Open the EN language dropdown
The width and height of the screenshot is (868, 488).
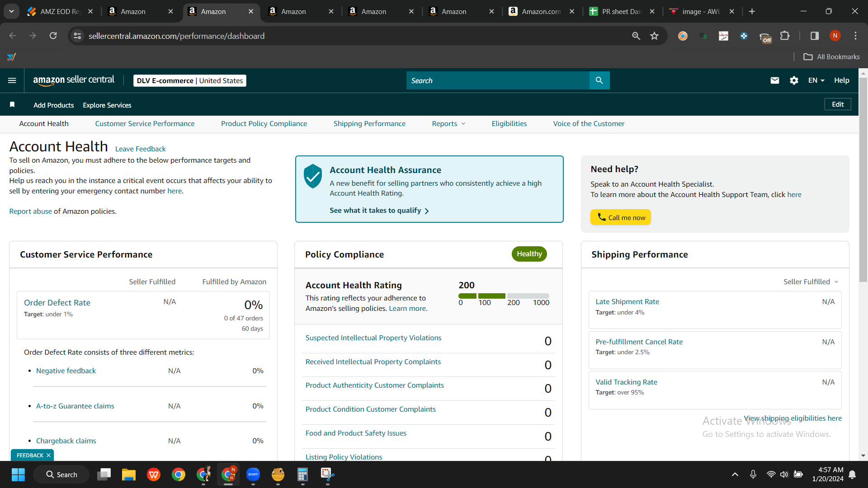[x=816, y=80]
